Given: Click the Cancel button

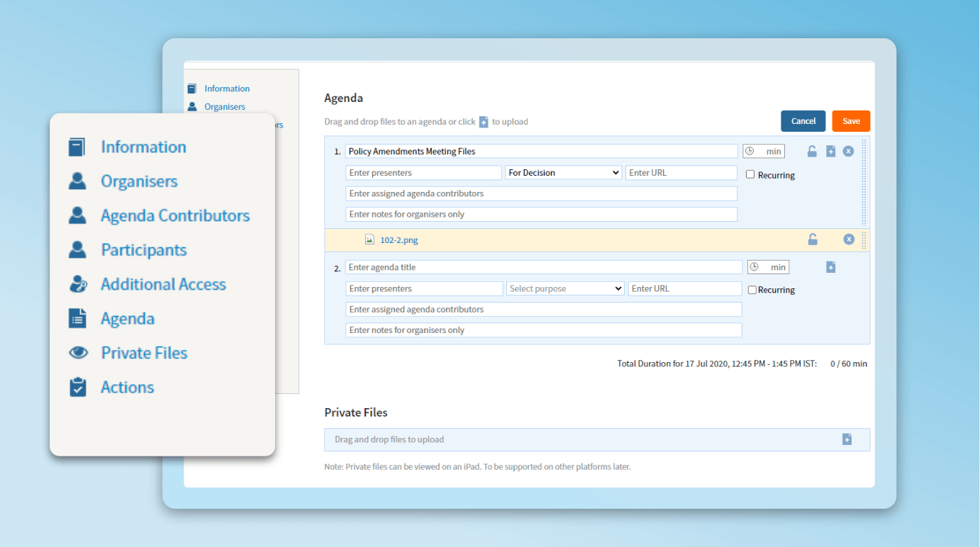Looking at the screenshot, I should 803,121.
